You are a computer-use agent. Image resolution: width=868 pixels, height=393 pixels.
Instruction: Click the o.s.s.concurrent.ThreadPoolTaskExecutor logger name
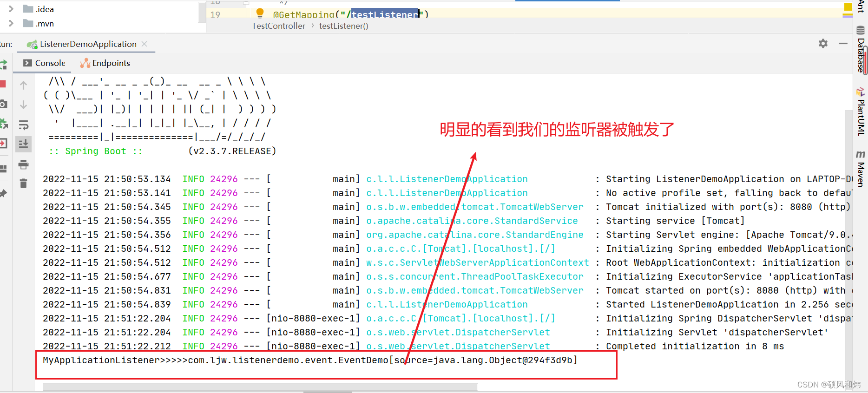coord(475,276)
